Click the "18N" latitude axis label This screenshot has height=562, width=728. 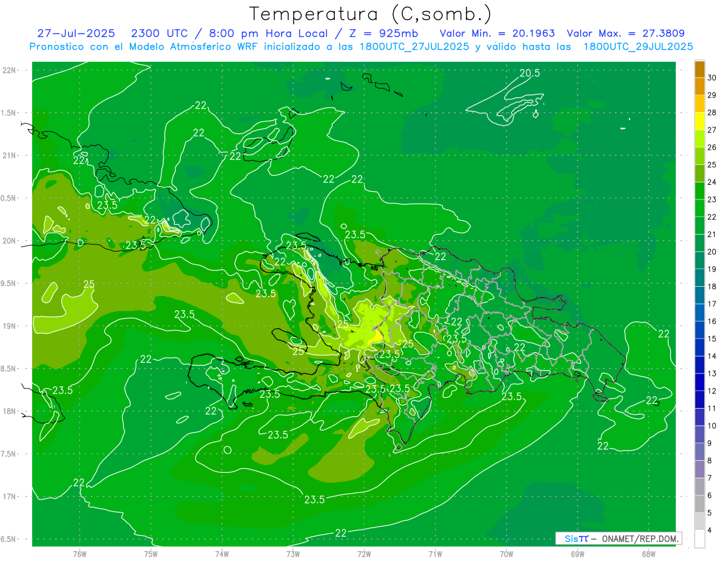8,412
